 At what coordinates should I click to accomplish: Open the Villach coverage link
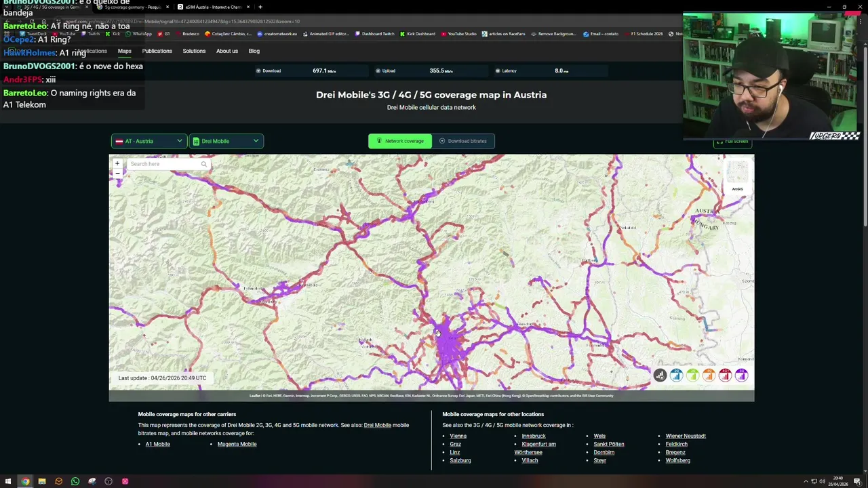point(530,460)
